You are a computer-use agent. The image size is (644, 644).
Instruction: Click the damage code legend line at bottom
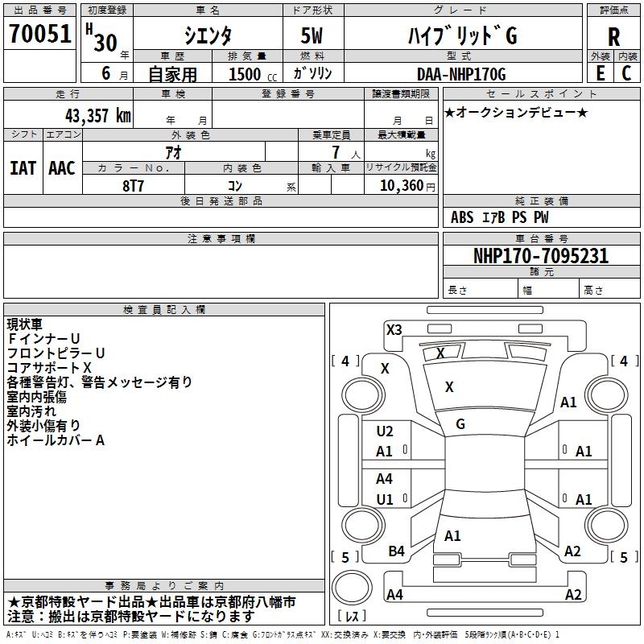click(283, 634)
